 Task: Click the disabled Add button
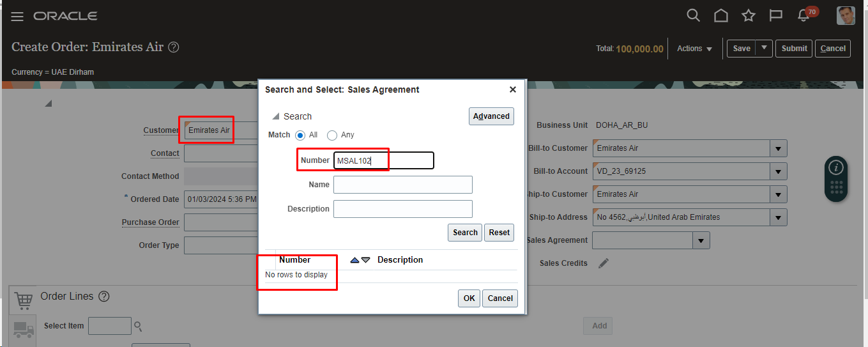point(598,326)
